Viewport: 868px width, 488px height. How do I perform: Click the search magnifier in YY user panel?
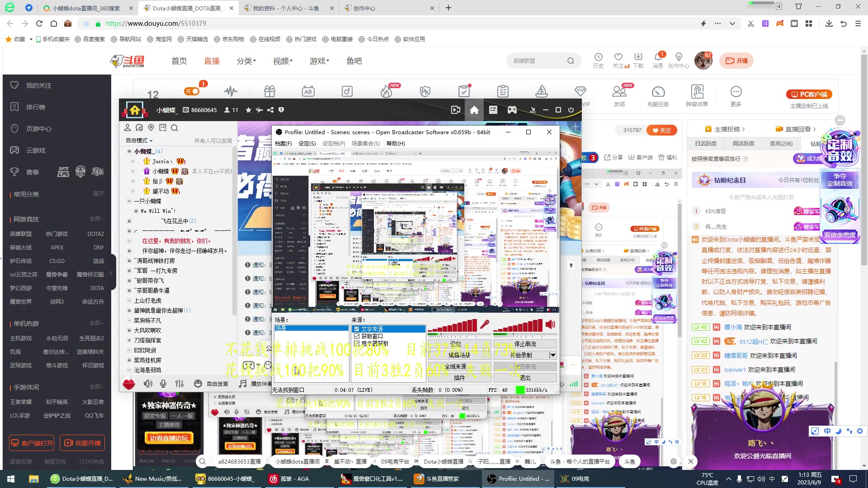175,128
